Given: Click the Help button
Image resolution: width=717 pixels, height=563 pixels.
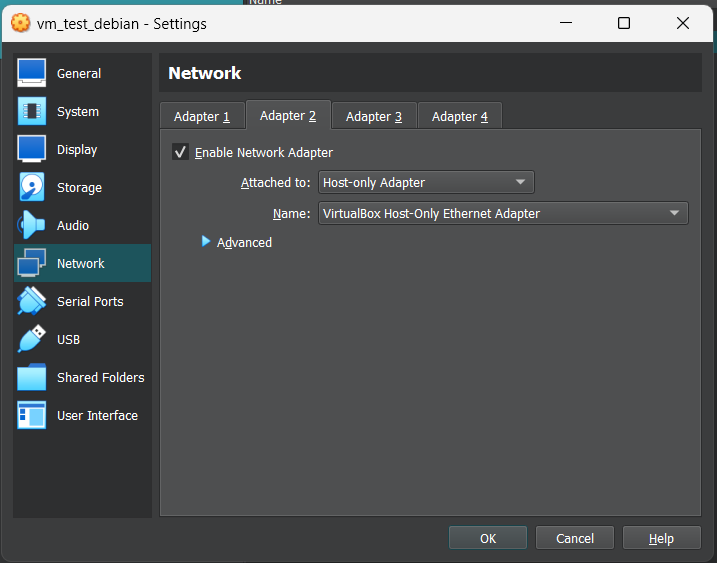Looking at the screenshot, I should pyautogui.click(x=661, y=538).
